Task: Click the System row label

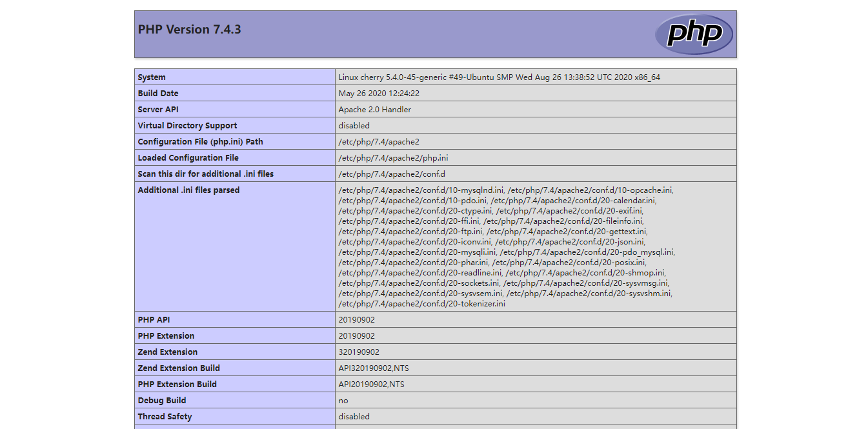Action: (152, 77)
